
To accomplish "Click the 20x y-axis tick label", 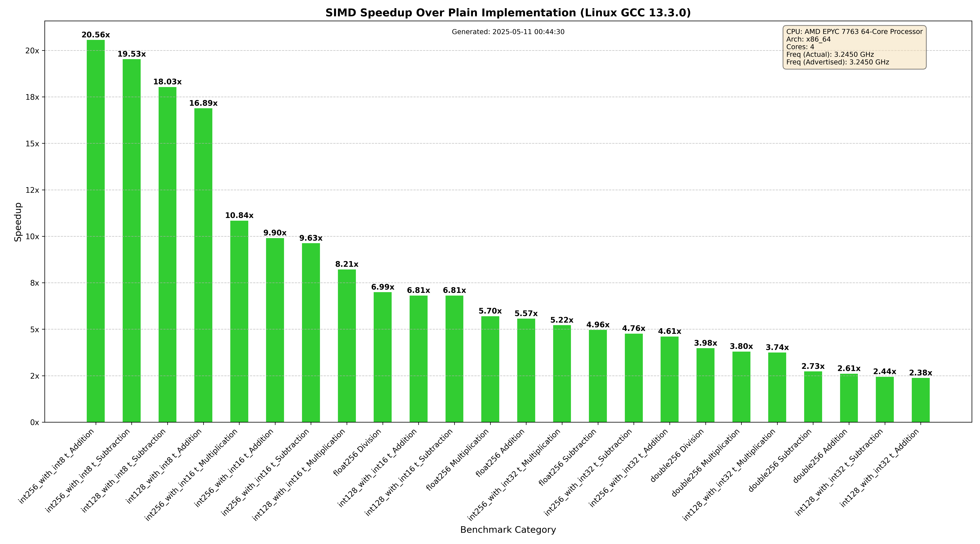I will pos(32,51).
